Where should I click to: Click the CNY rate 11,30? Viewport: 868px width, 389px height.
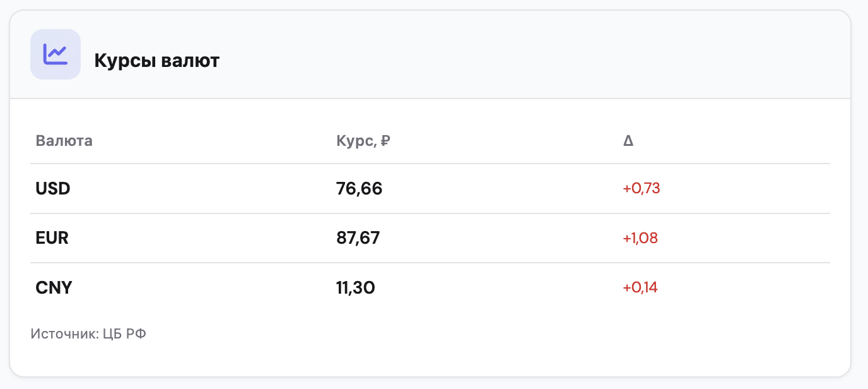coord(356,288)
